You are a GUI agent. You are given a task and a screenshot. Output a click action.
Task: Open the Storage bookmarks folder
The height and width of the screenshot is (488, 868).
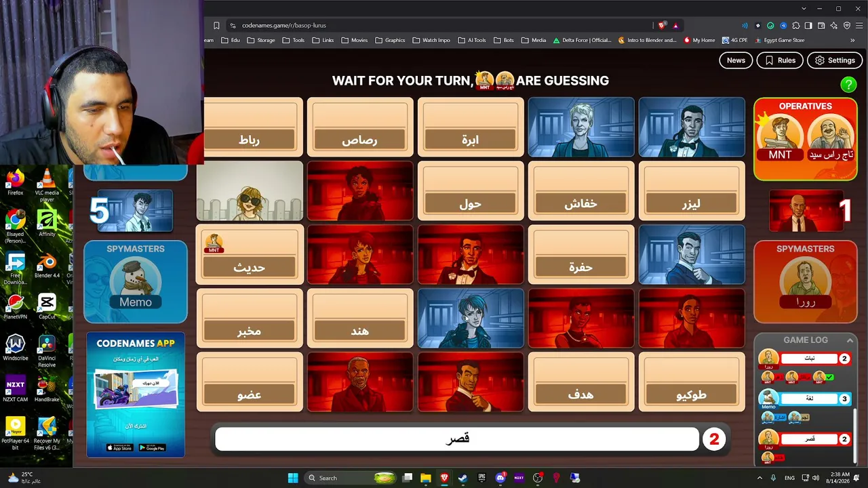[x=261, y=40]
